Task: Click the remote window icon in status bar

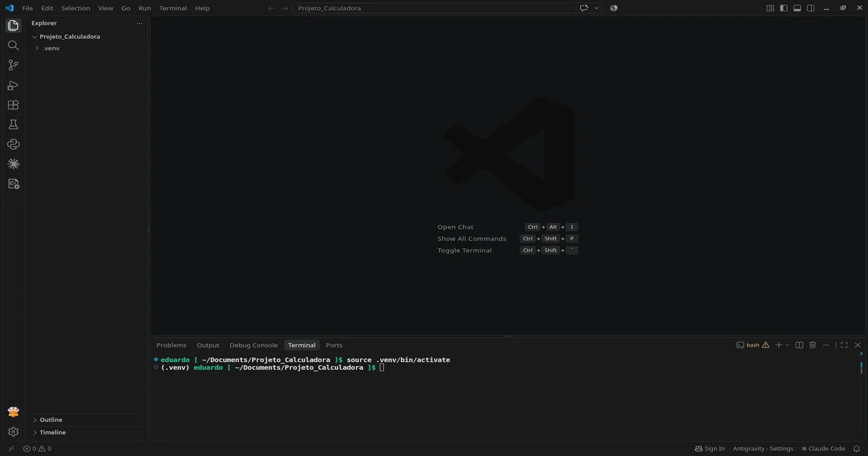Action: coord(11,449)
